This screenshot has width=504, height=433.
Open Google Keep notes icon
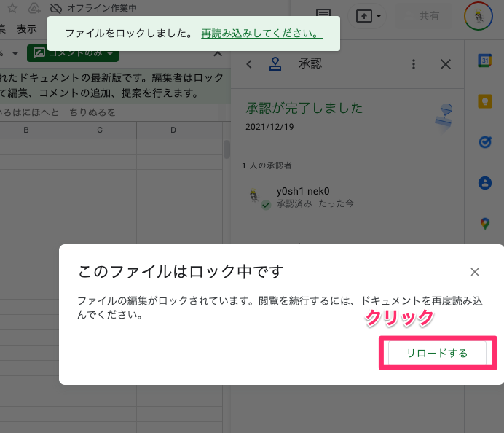click(485, 101)
